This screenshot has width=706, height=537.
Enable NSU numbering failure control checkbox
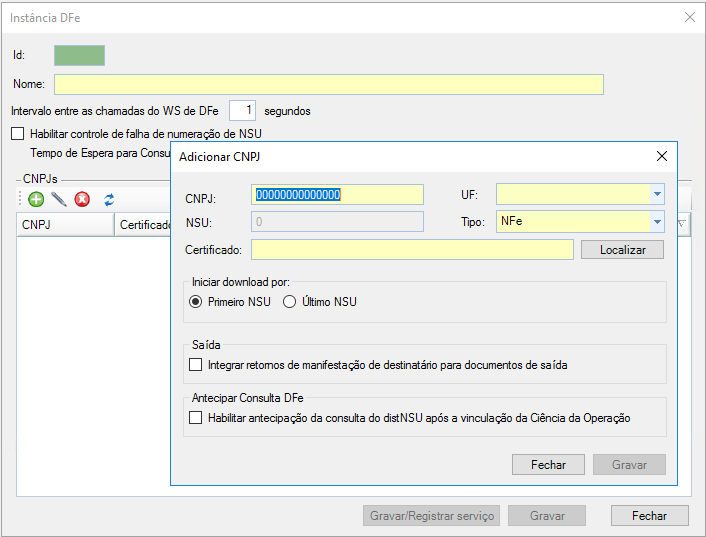pos(18,134)
